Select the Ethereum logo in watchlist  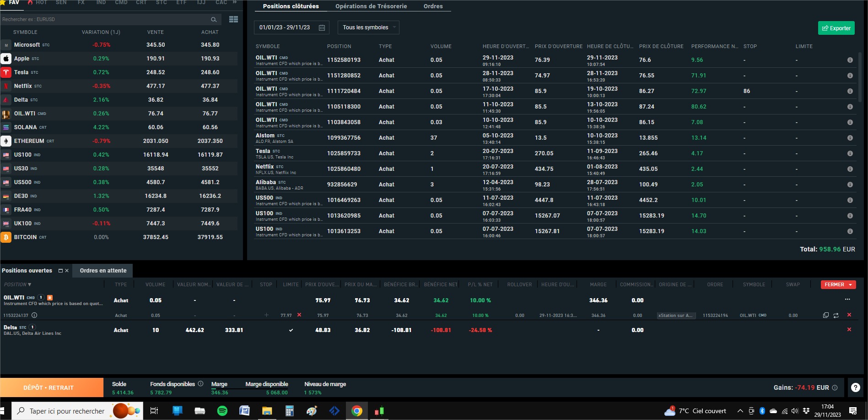tap(6, 141)
